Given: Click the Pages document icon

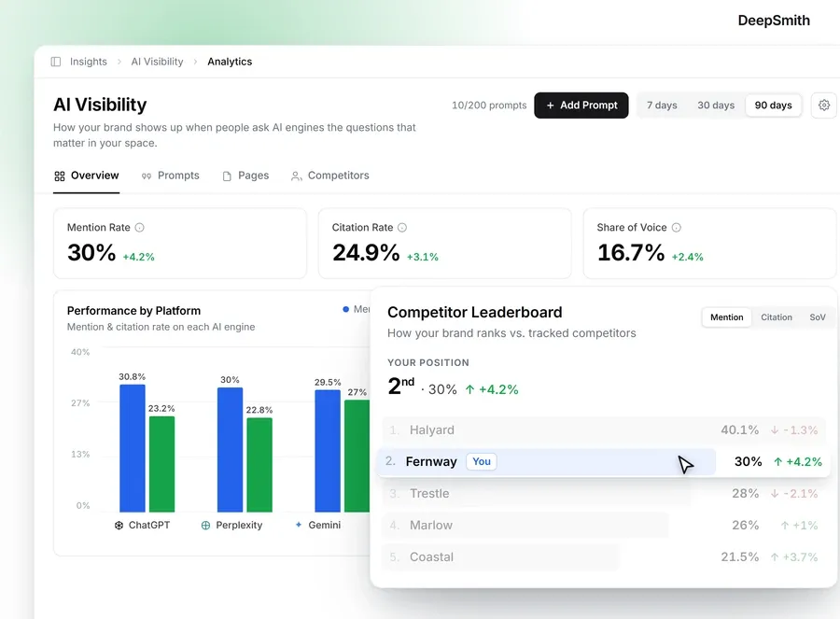Looking at the screenshot, I should [227, 176].
